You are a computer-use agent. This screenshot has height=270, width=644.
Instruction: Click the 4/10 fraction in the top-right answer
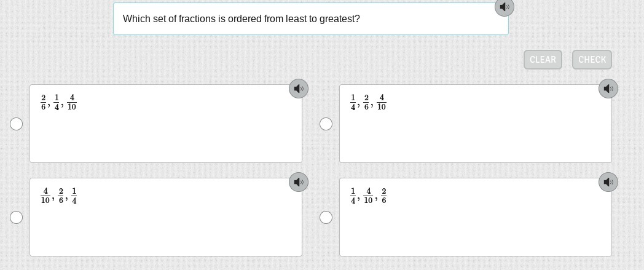382,102
